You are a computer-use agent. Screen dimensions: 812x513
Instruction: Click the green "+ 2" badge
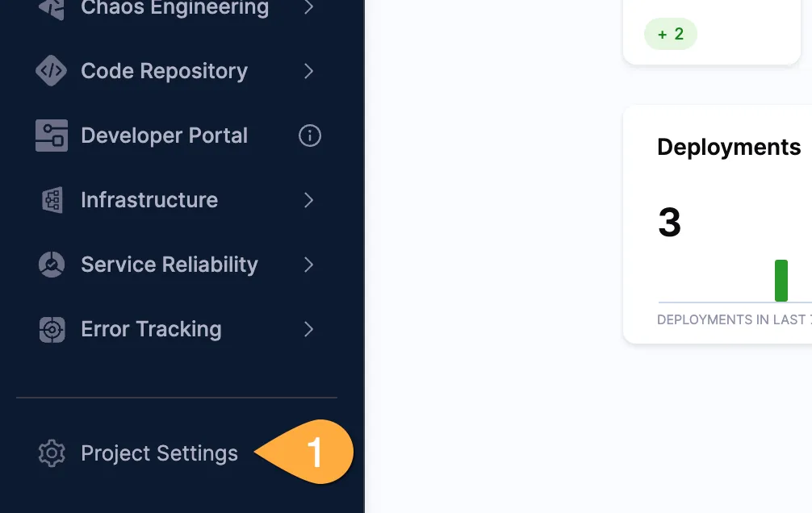click(671, 34)
